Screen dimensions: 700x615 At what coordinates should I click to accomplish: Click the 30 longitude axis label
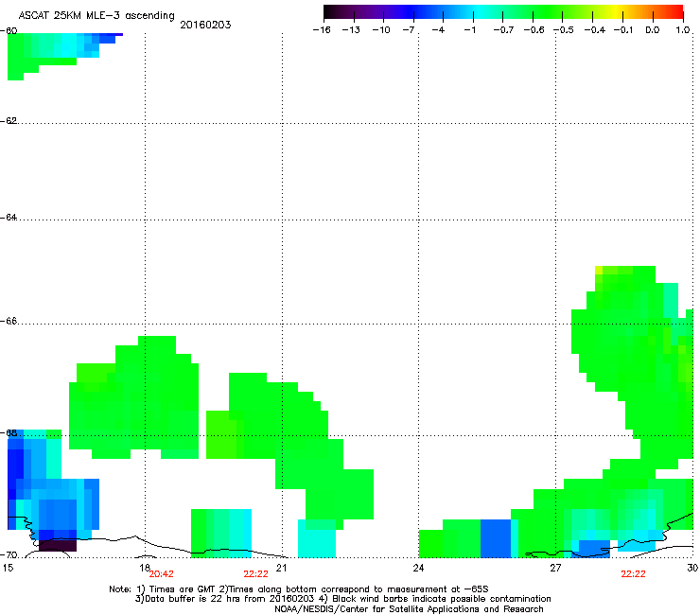(x=692, y=567)
